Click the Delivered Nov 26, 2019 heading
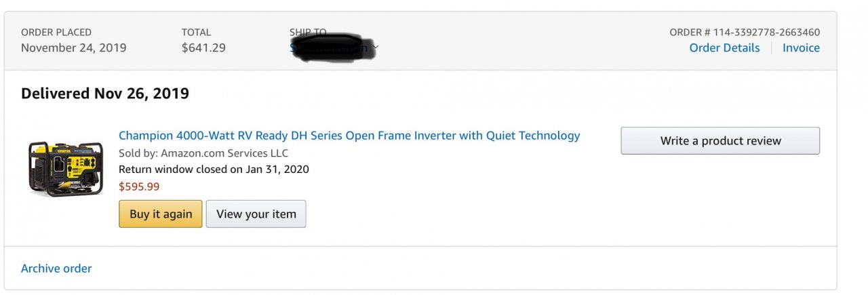Screen dimensions: 868x295 click(105, 94)
